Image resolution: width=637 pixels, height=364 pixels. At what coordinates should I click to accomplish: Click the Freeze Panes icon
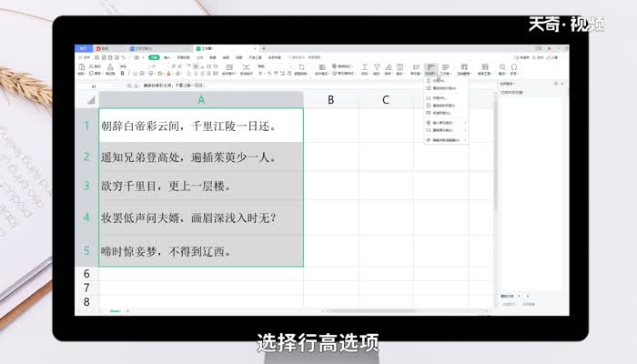point(464,67)
